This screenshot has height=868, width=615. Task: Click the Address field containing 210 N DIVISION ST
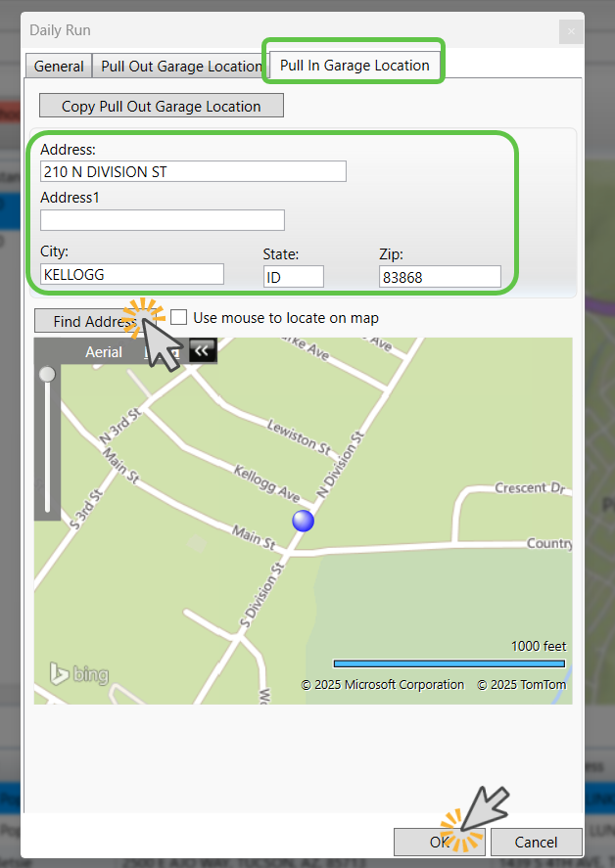pyautogui.click(x=193, y=172)
